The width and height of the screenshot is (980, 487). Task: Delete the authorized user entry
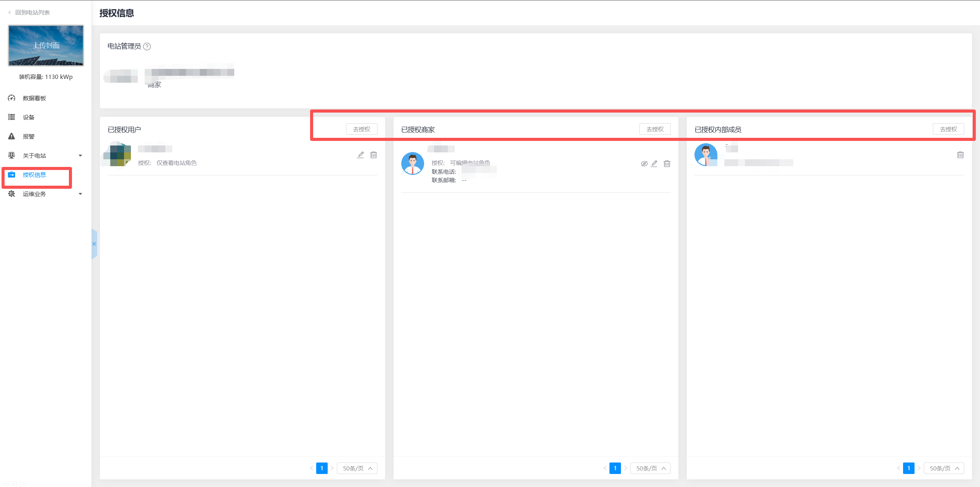[374, 155]
